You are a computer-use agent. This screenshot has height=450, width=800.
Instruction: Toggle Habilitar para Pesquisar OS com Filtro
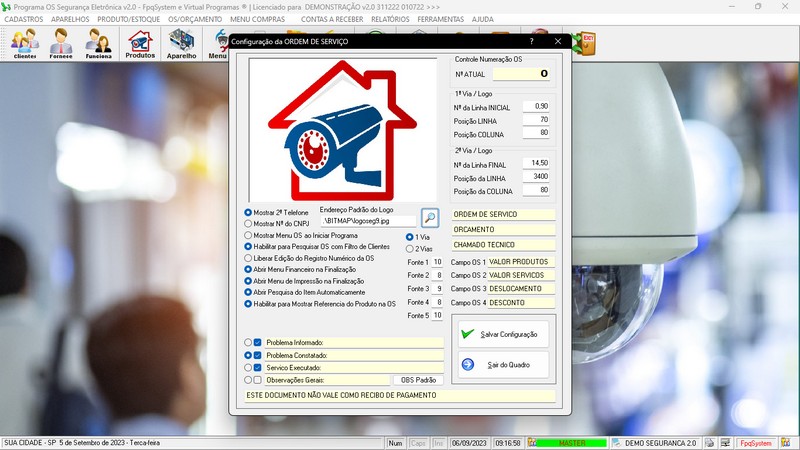point(248,246)
